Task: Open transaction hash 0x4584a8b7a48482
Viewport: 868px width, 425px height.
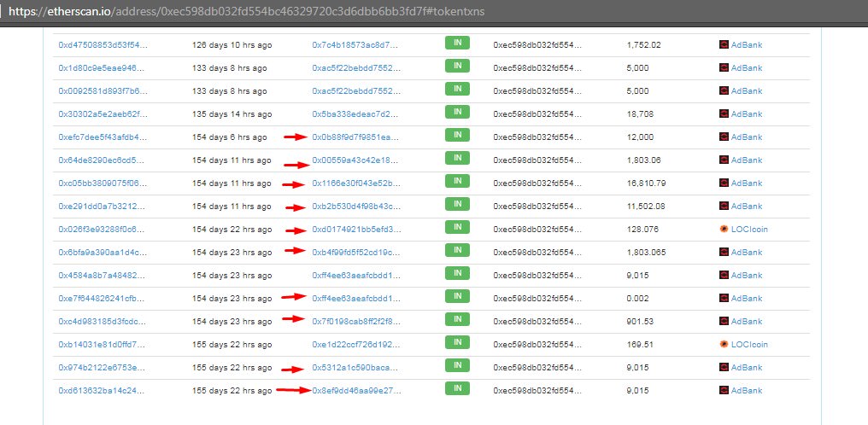Action: [103, 276]
